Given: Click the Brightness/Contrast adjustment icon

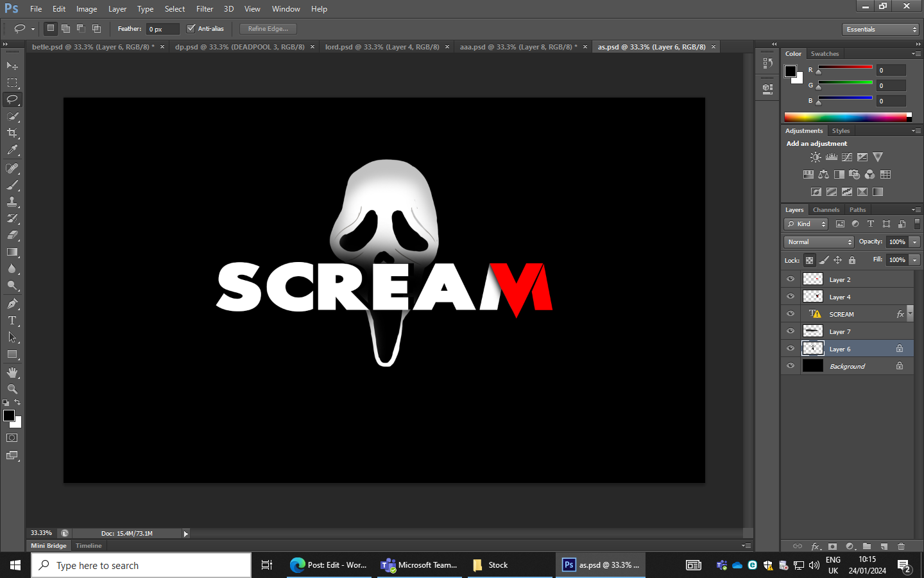Looking at the screenshot, I should tap(816, 157).
